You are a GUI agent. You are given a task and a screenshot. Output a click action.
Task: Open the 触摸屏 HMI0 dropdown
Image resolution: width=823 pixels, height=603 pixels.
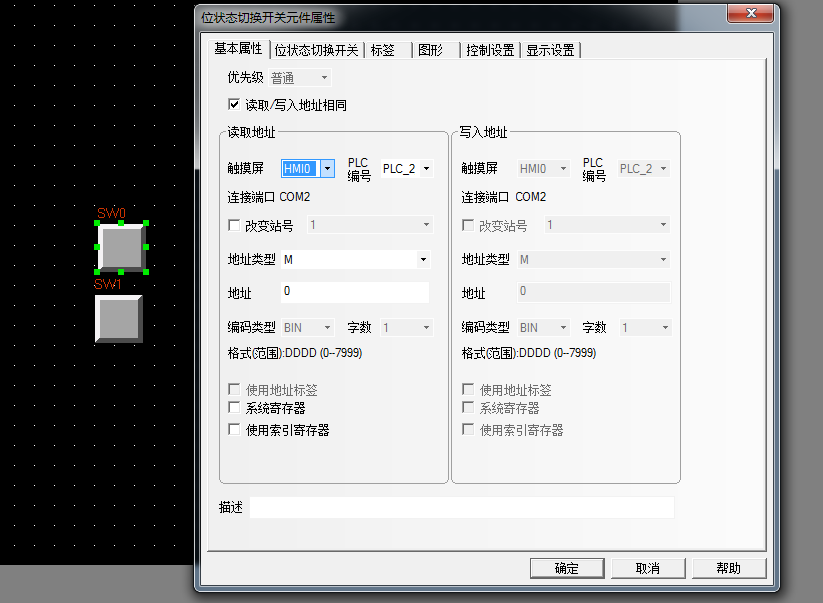(x=326, y=169)
